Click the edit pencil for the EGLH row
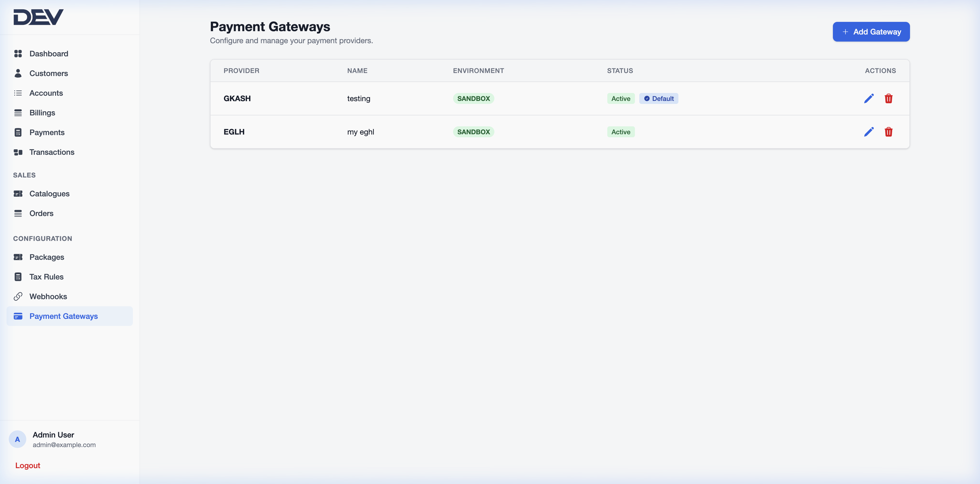This screenshot has height=484, width=980. [869, 132]
